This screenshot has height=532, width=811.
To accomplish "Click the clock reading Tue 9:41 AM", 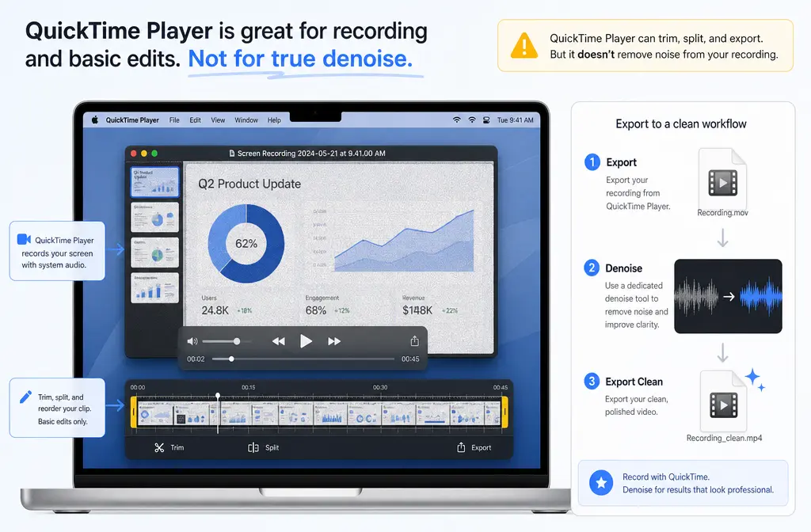I will (x=515, y=120).
